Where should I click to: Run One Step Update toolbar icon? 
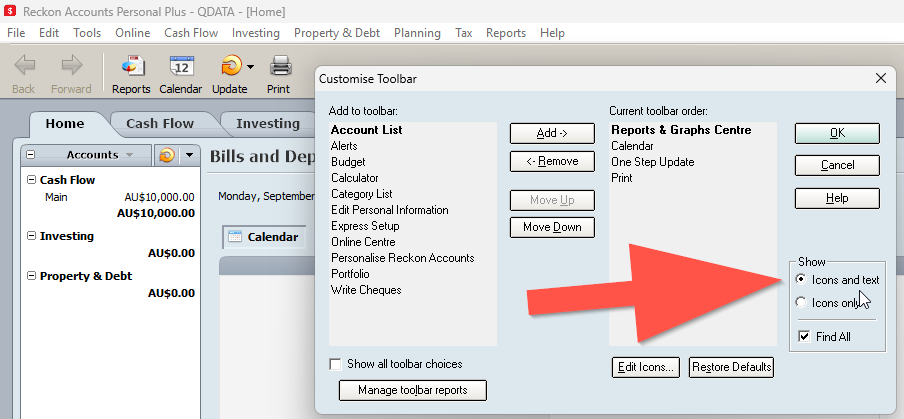[231, 66]
